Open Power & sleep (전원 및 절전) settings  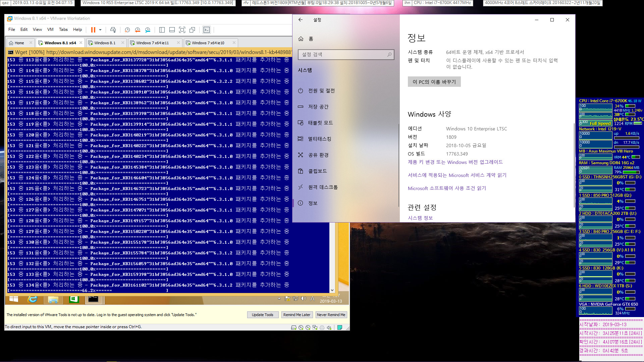pyautogui.click(x=346, y=90)
